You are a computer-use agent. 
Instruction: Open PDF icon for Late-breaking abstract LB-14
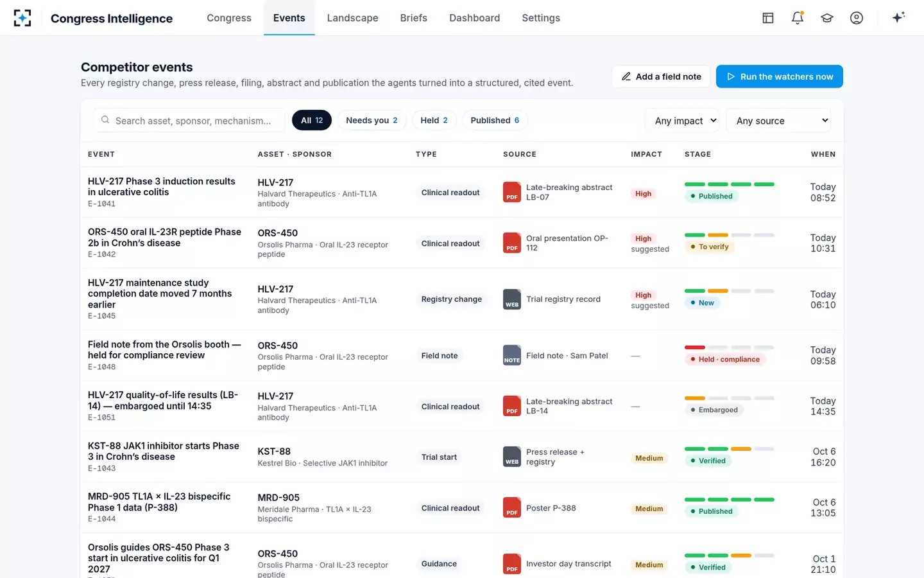[511, 406]
